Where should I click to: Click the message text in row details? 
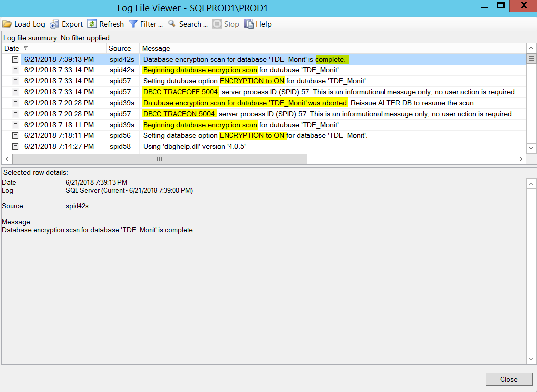click(98, 230)
